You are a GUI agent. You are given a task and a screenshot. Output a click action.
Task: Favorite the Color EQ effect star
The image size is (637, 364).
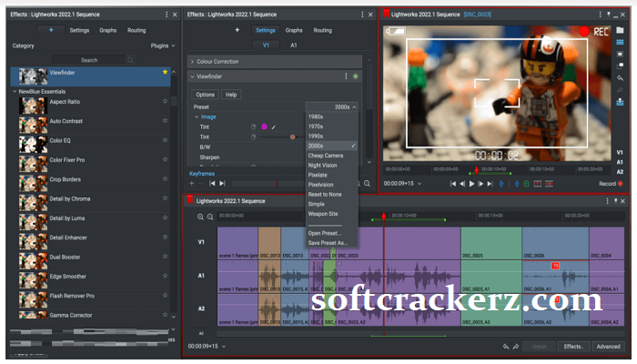coord(165,140)
